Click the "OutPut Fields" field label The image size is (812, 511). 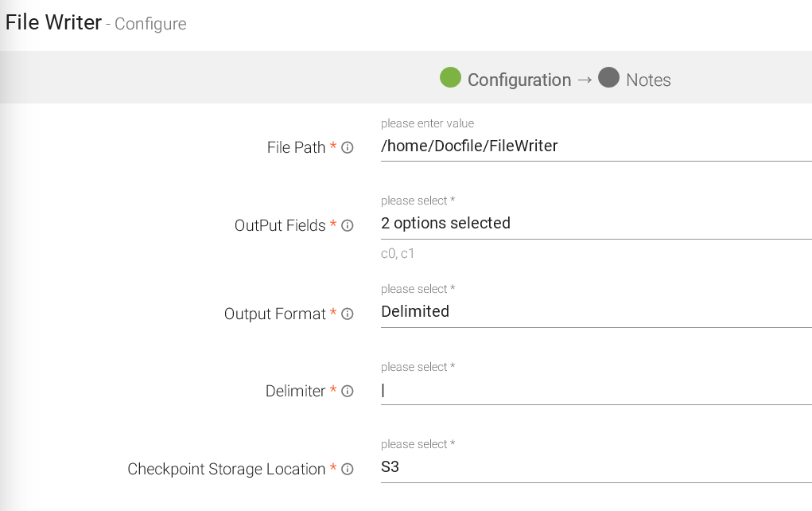(280, 226)
